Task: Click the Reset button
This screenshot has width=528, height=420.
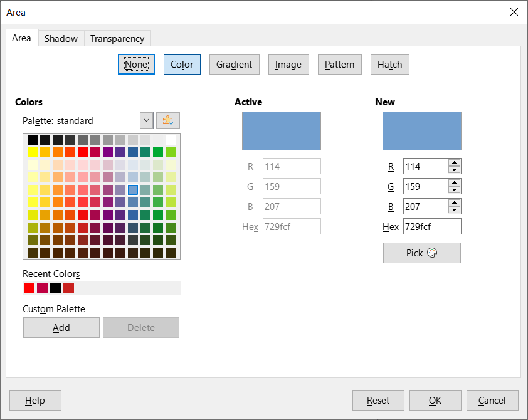Action: pos(378,401)
